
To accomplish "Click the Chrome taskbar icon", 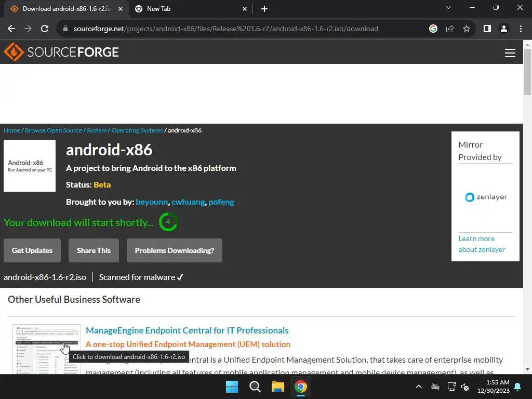I will pyautogui.click(x=301, y=387).
